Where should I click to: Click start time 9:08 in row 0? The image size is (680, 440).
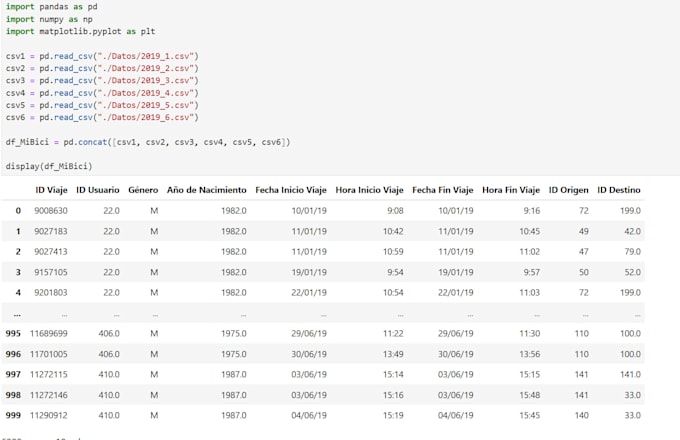tap(395, 211)
